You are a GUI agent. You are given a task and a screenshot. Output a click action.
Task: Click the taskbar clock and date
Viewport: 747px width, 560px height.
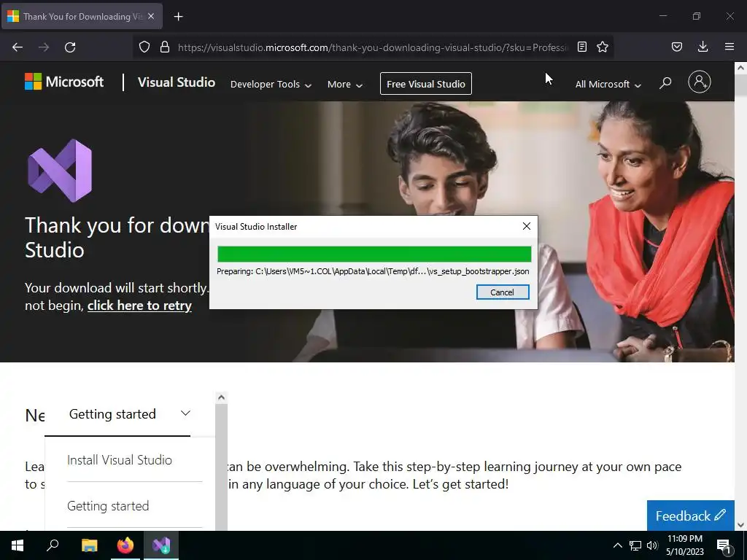pos(684,545)
